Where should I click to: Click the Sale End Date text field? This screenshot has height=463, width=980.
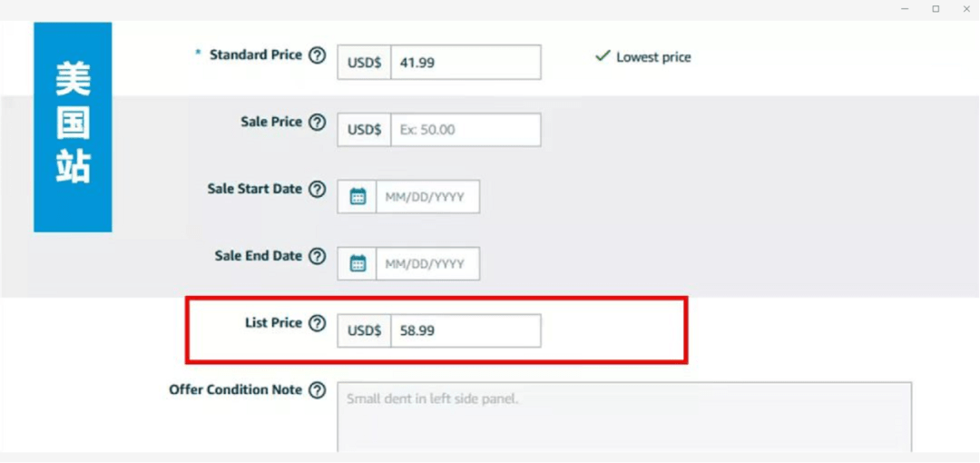click(x=427, y=264)
